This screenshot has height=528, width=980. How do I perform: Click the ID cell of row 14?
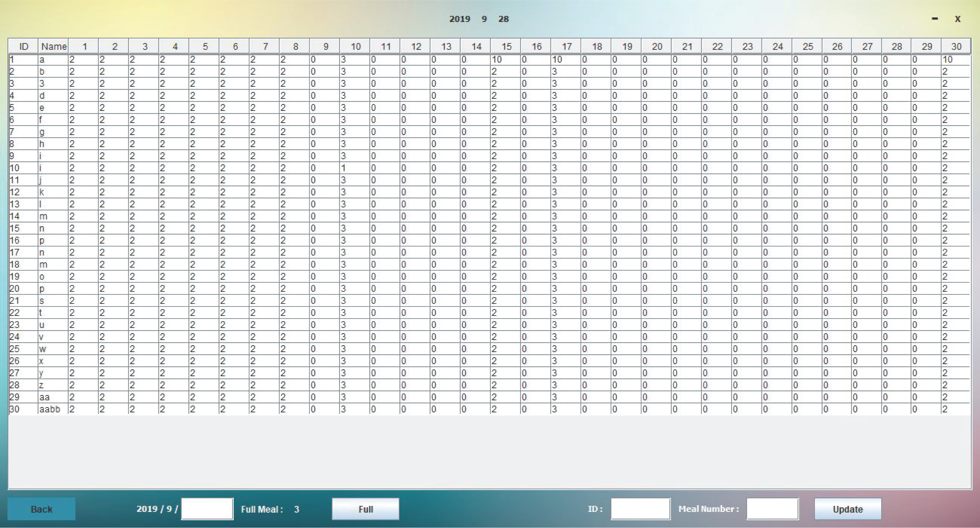click(23, 217)
